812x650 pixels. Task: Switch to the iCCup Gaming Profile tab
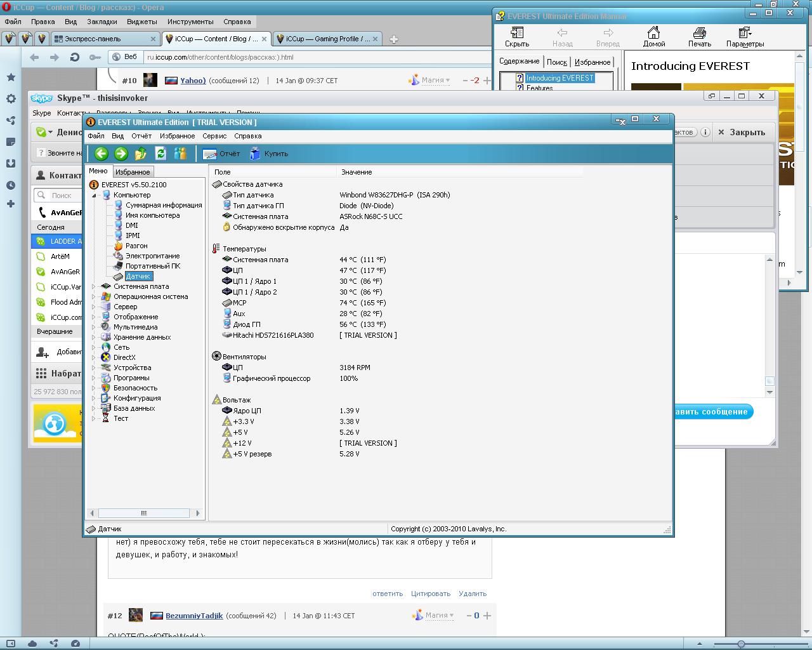click(x=327, y=39)
